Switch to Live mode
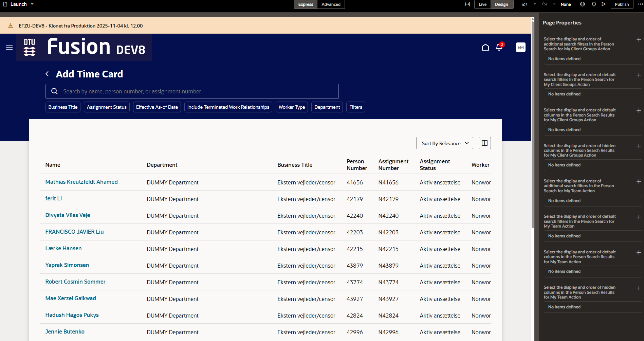The image size is (644, 341). [482, 4]
